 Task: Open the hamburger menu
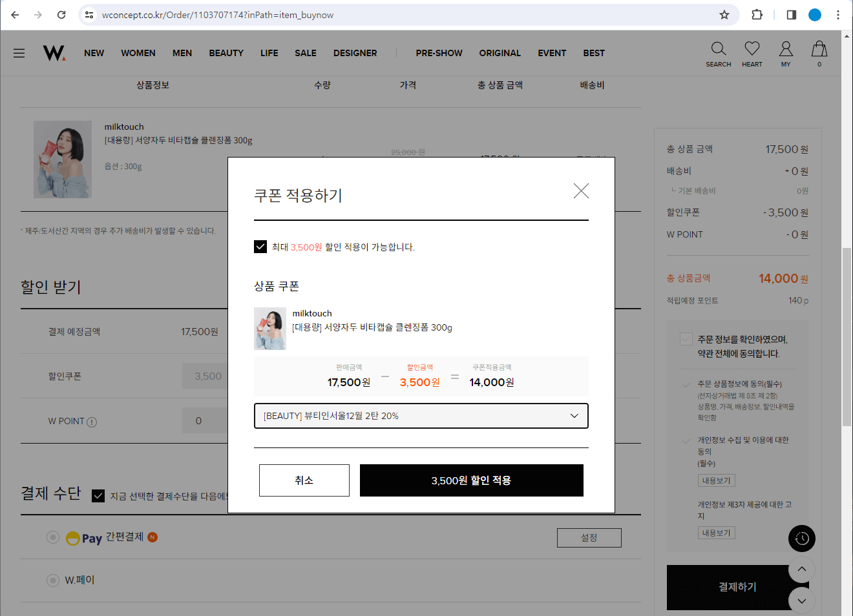(19, 53)
